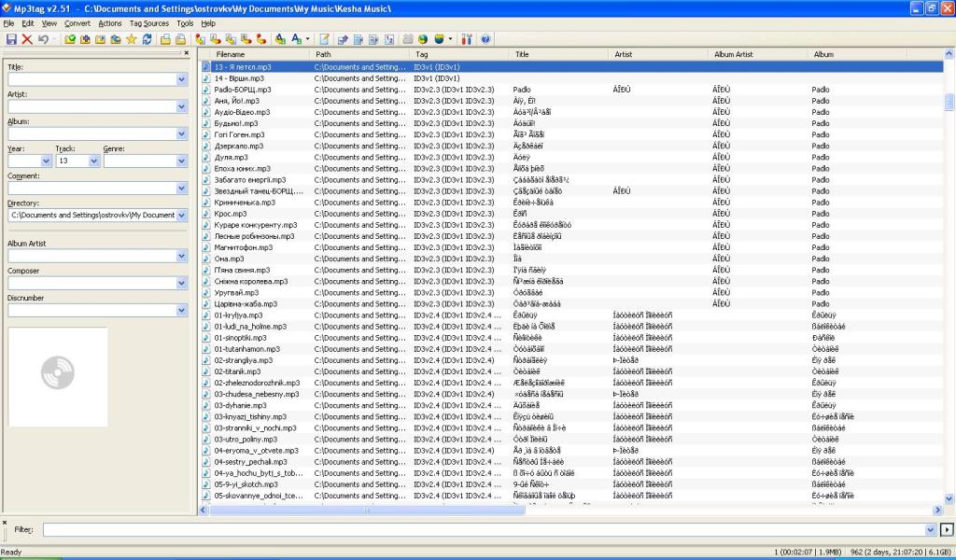Open the Track number dropdown
956x560 pixels.
pyautogui.click(x=91, y=161)
